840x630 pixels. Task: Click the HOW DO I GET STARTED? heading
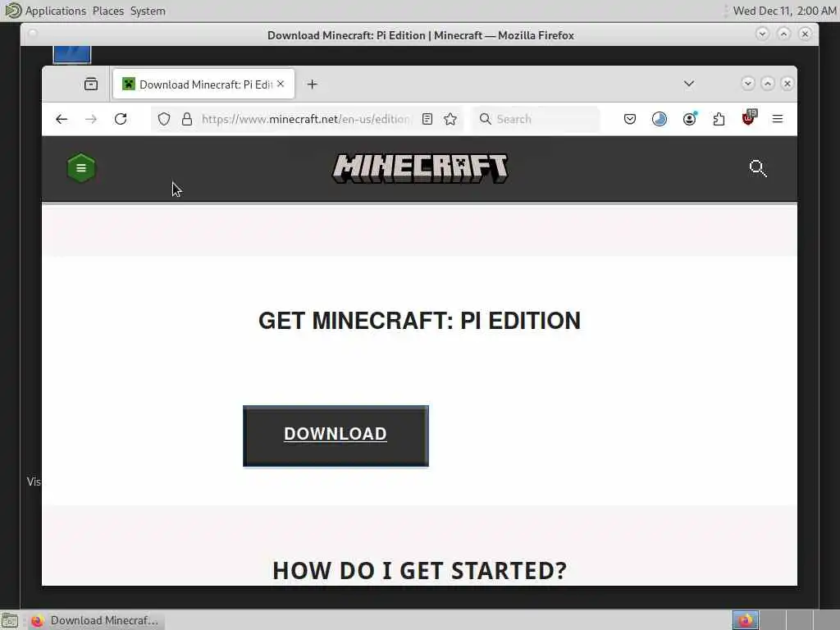point(419,571)
